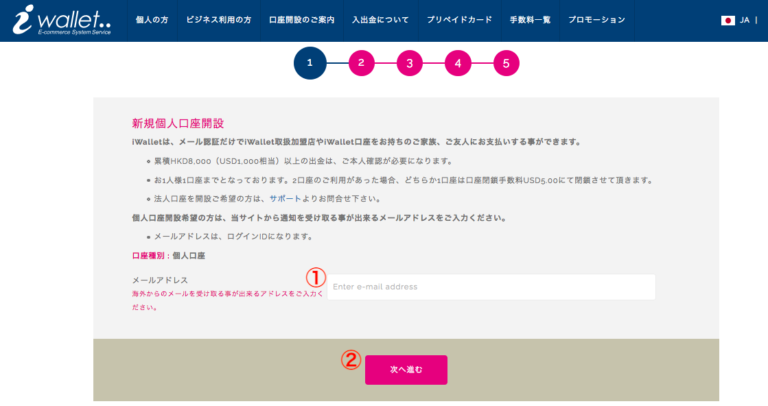Click the メールアドレスは、ログインIDになります text
768x406 pixels.
click(x=233, y=237)
